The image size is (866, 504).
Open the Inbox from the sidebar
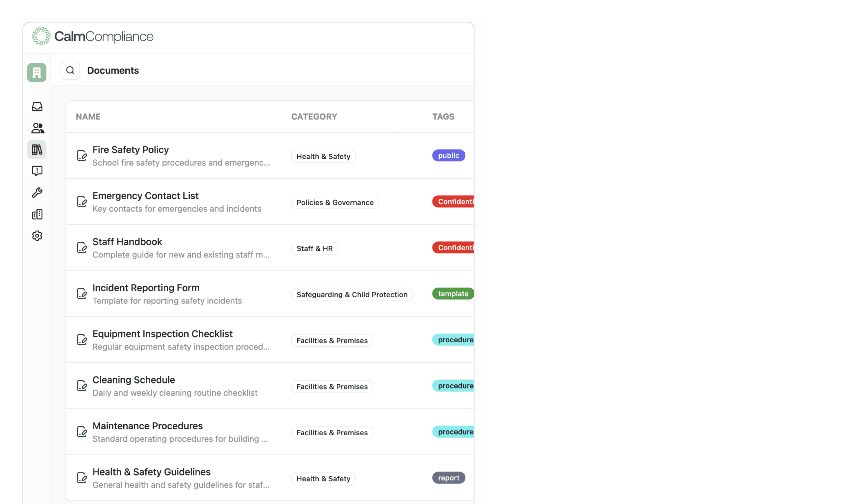coord(37,107)
